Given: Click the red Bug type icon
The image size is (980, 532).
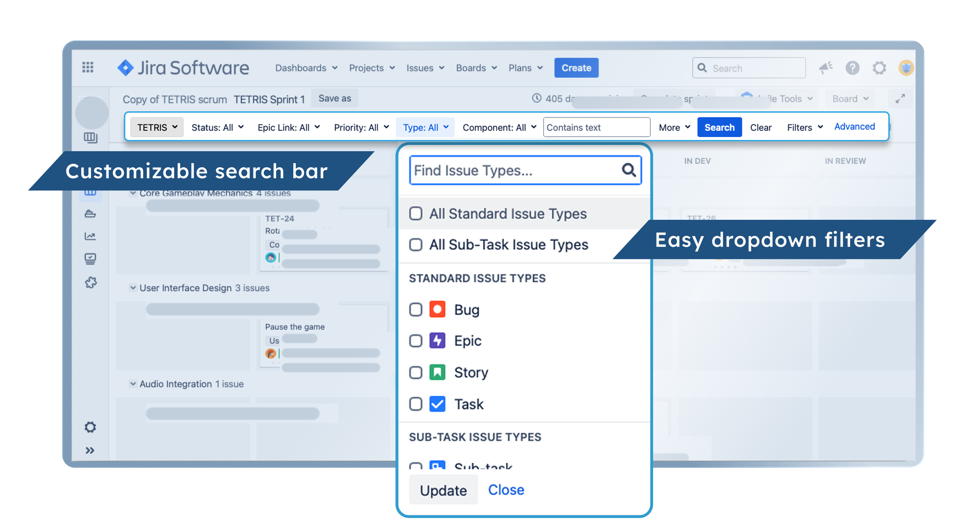Looking at the screenshot, I should (x=437, y=309).
